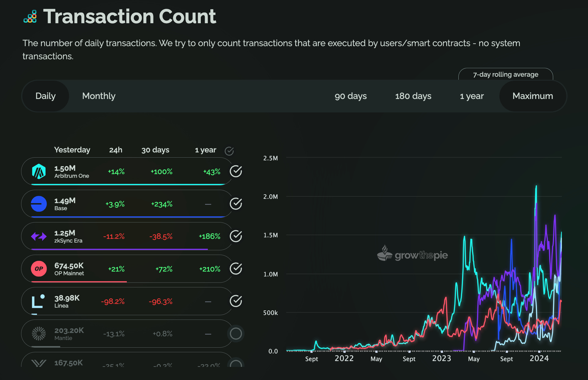This screenshot has width=588, height=380.
Task: Click Arbitrum One 1.50M value
Action: 65,168
